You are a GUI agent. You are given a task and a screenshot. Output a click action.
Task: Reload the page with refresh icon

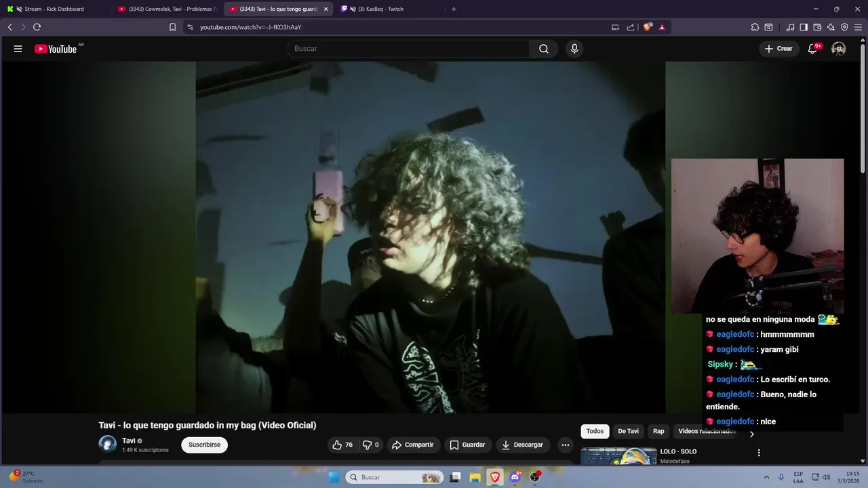[x=37, y=27]
